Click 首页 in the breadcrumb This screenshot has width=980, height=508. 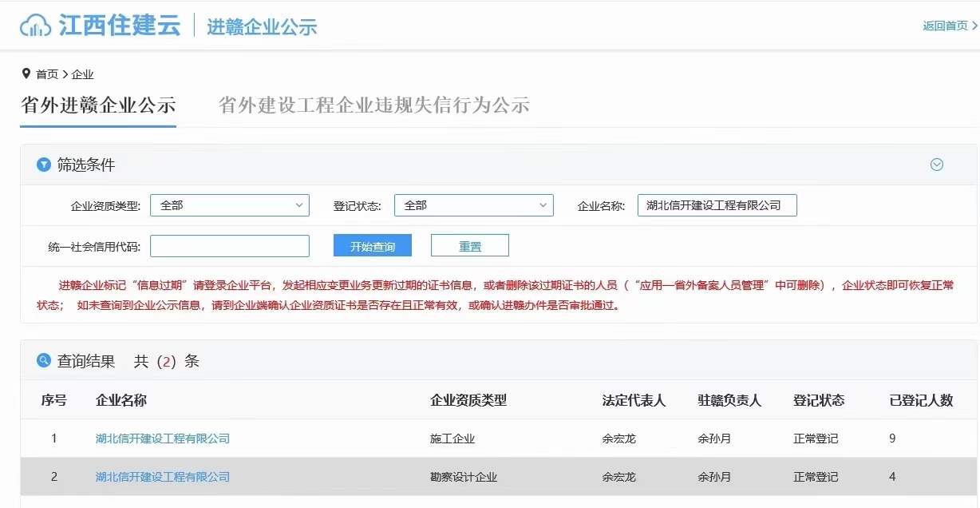(x=47, y=74)
